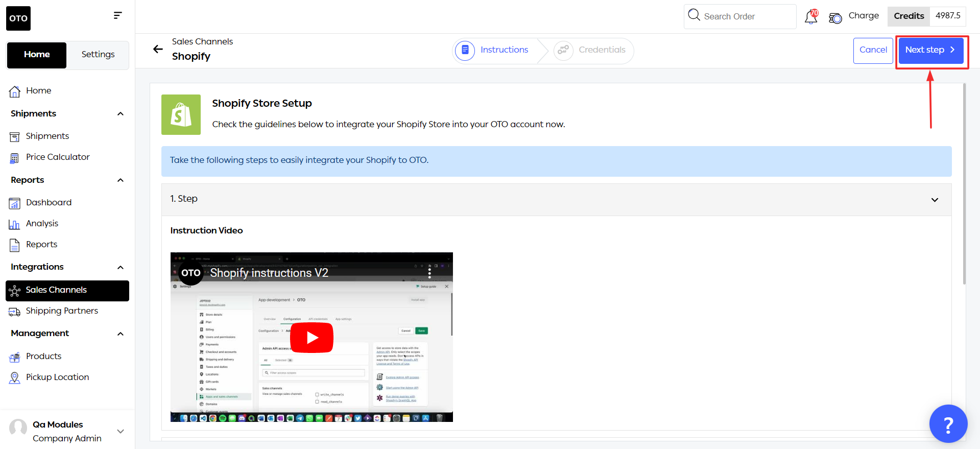Click the Instructions step icon
This screenshot has width=980, height=449.
[465, 50]
